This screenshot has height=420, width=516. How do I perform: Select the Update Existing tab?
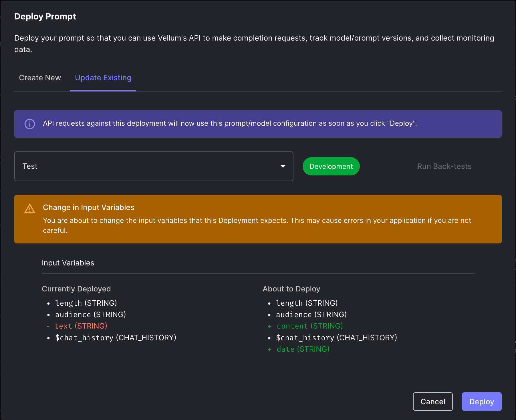[103, 78]
